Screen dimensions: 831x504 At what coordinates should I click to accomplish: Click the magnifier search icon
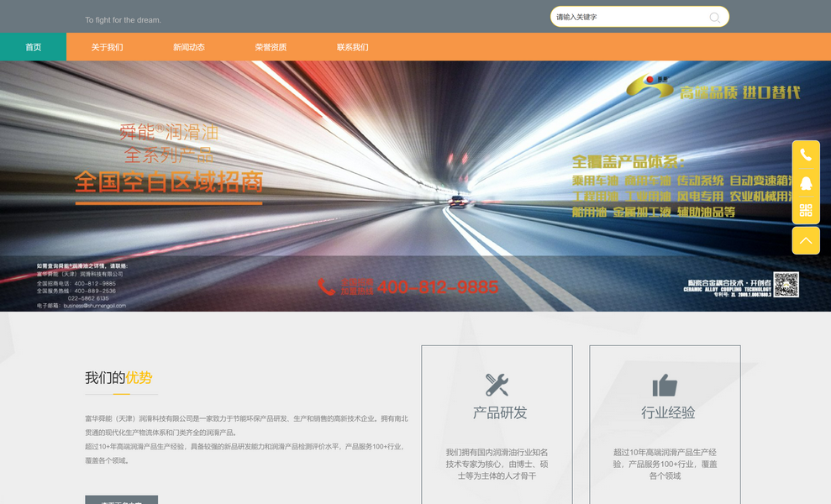pos(714,18)
